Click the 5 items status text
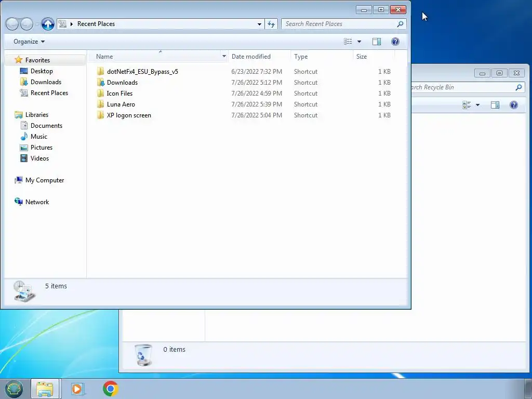532x399 pixels. 56,286
